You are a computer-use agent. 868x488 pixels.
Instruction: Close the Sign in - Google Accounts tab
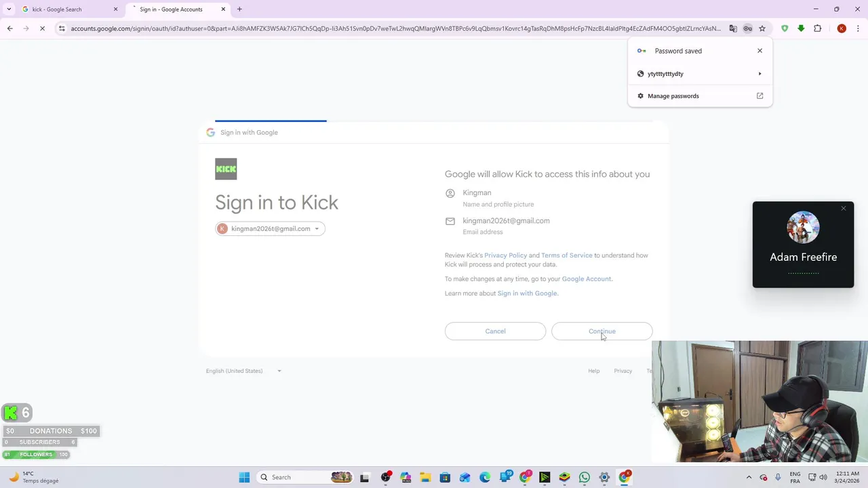point(223,9)
